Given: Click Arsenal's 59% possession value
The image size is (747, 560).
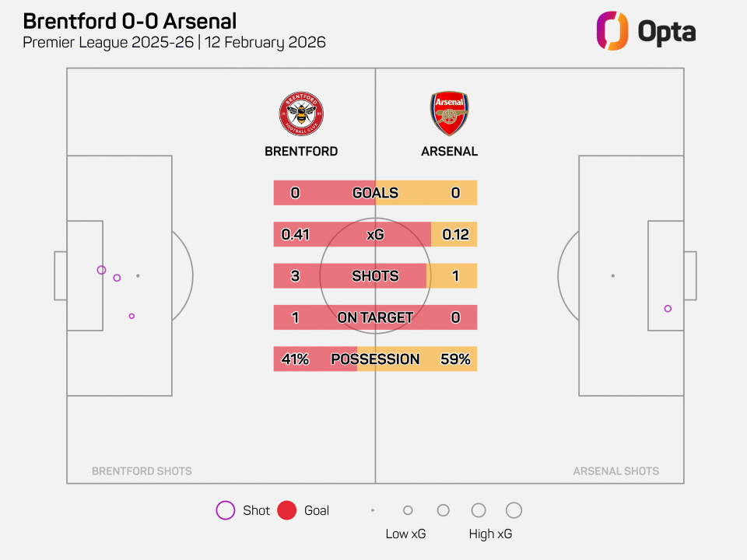Looking at the screenshot, I should (x=455, y=359).
